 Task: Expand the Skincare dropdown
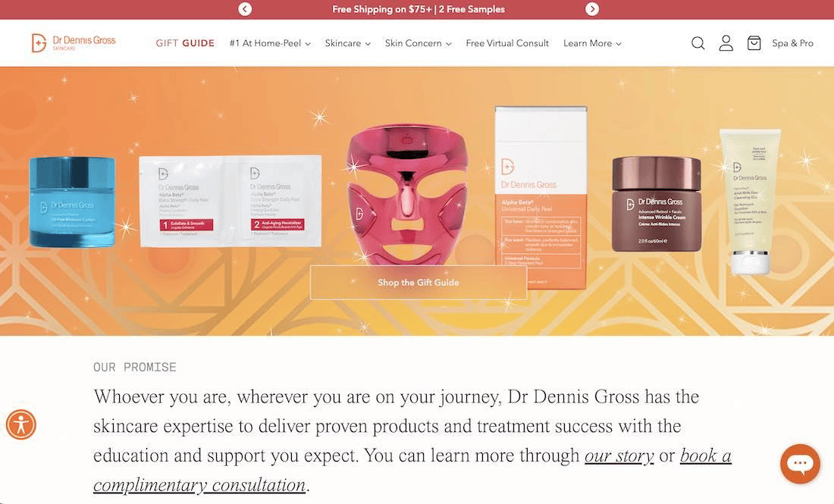pyautogui.click(x=348, y=43)
